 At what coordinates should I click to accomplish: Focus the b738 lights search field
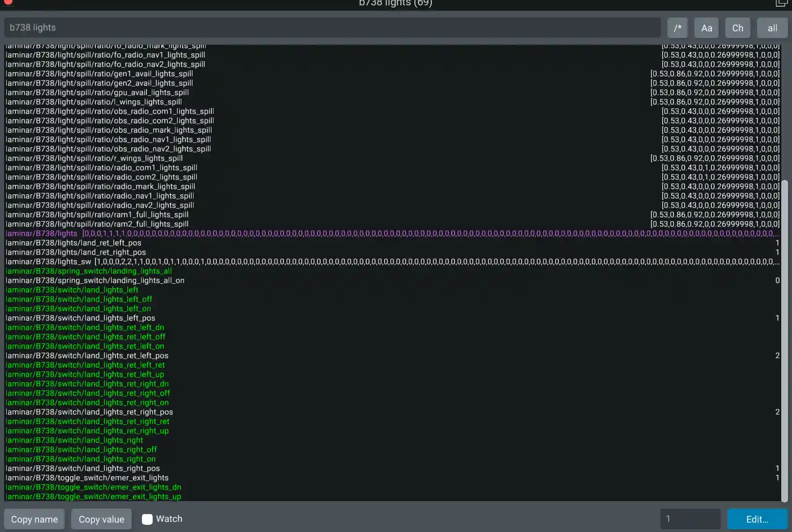tap(332, 28)
